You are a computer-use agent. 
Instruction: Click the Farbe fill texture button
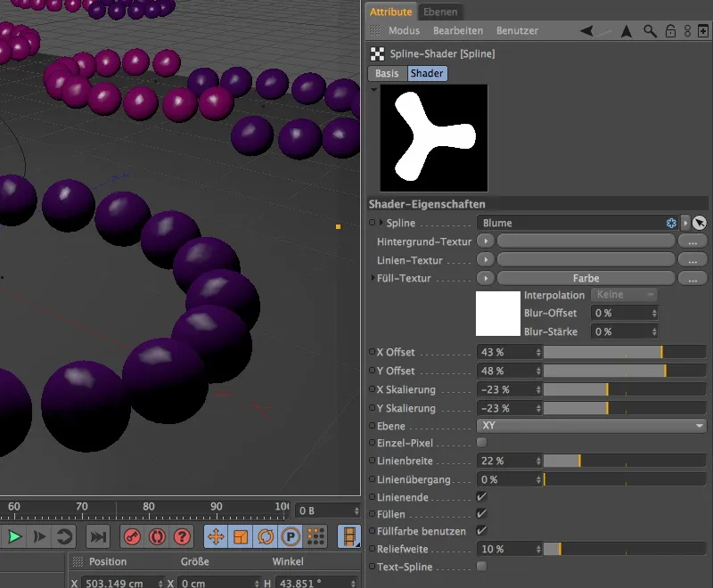click(586, 278)
